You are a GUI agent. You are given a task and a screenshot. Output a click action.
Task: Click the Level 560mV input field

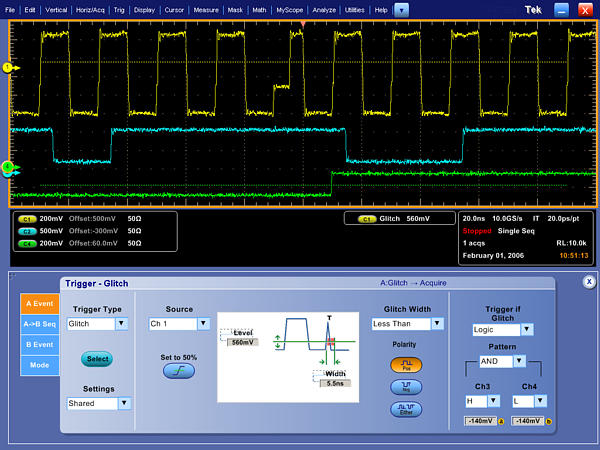(243, 342)
